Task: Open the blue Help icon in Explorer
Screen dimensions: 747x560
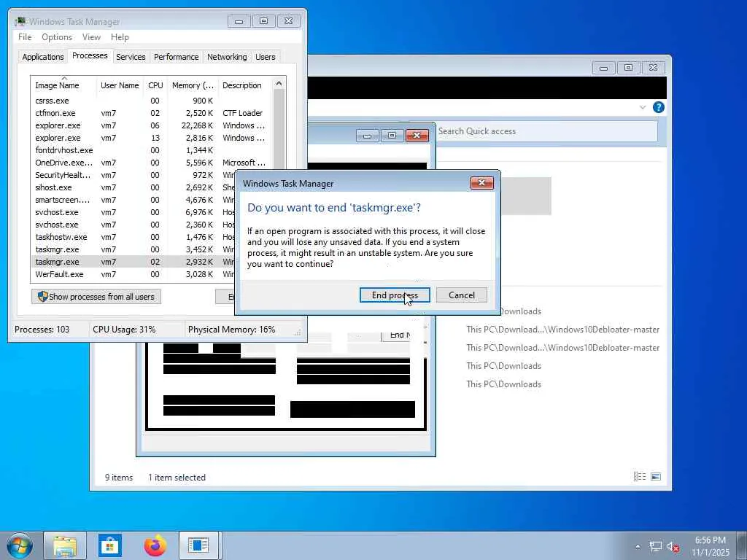Action: coord(659,107)
